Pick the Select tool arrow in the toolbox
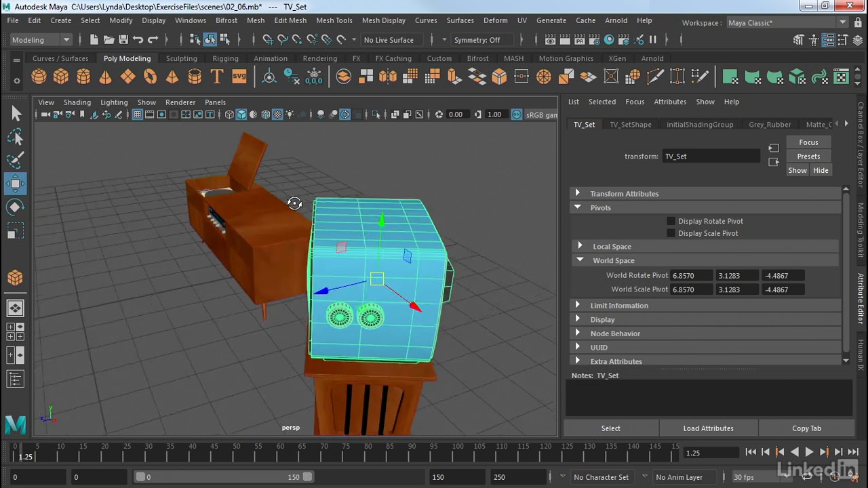868x488 pixels. tap(15, 114)
